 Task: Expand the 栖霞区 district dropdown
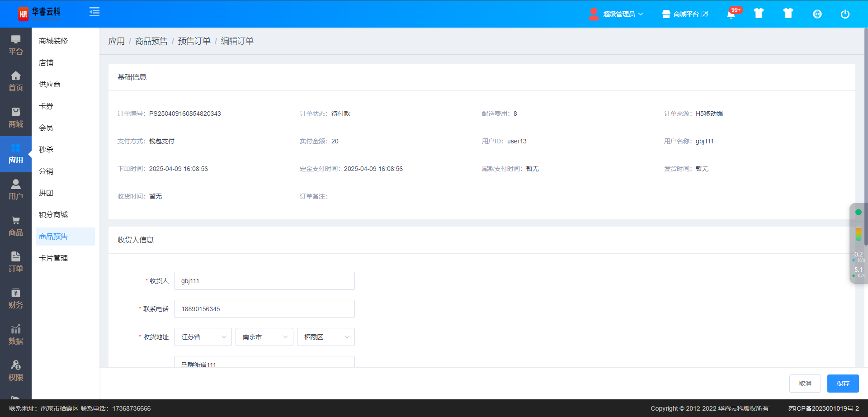[326, 337]
